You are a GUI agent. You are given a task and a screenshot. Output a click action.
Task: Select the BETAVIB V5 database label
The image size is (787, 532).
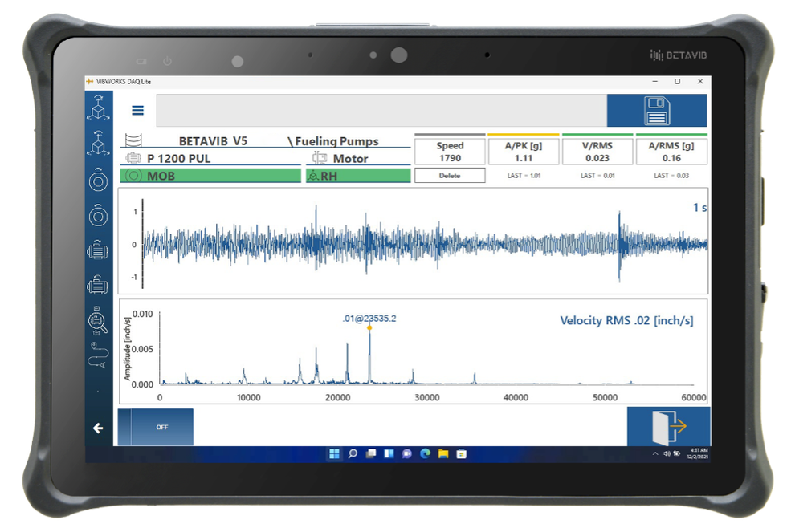[213, 141]
